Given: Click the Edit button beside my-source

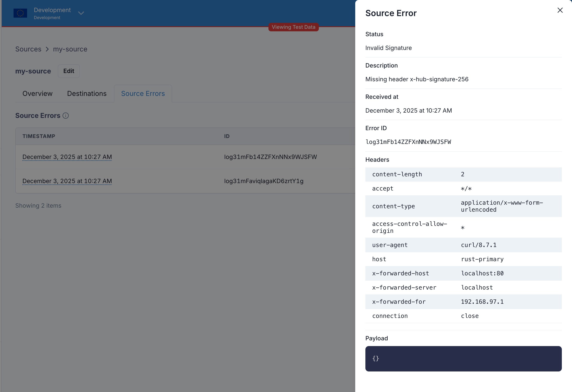Looking at the screenshot, I should [69, 71].
